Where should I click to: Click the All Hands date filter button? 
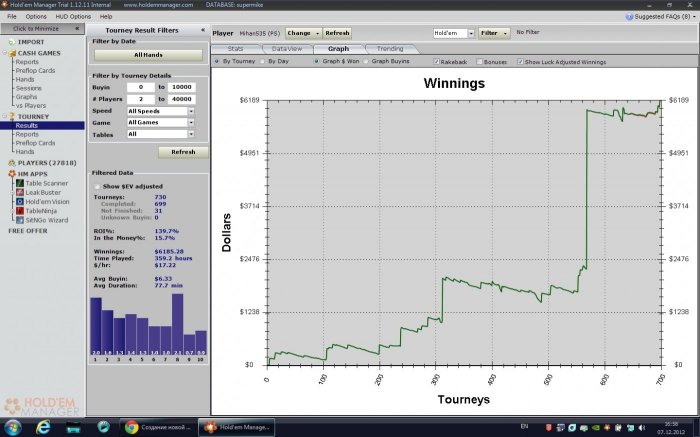[x=148, y=55]
